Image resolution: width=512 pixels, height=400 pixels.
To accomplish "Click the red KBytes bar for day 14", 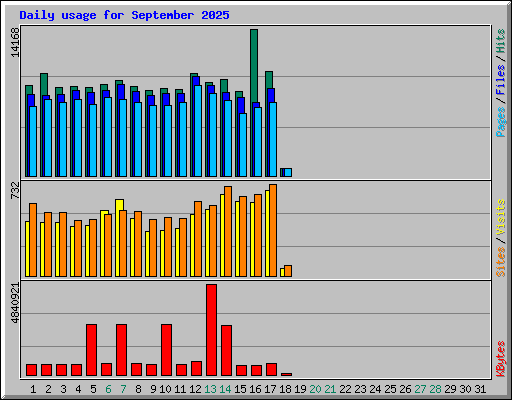I will (226, 351).
